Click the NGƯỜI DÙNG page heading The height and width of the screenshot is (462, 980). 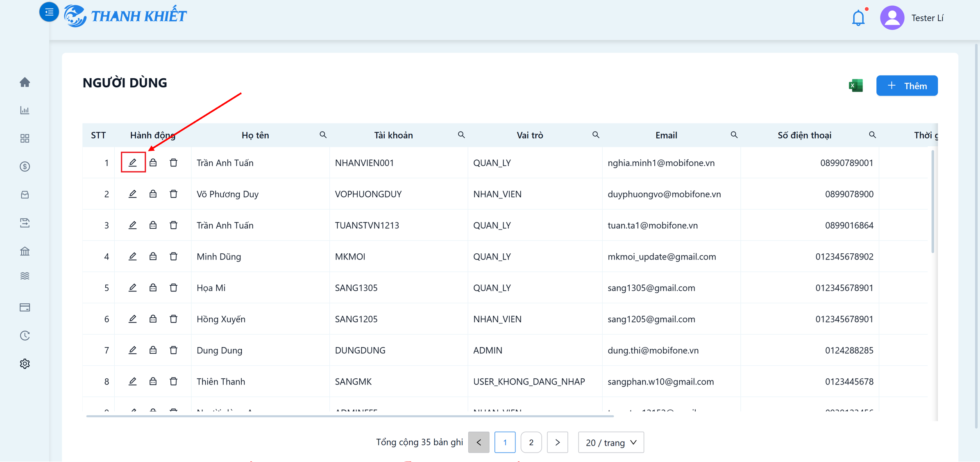click(x=125, y=83)
